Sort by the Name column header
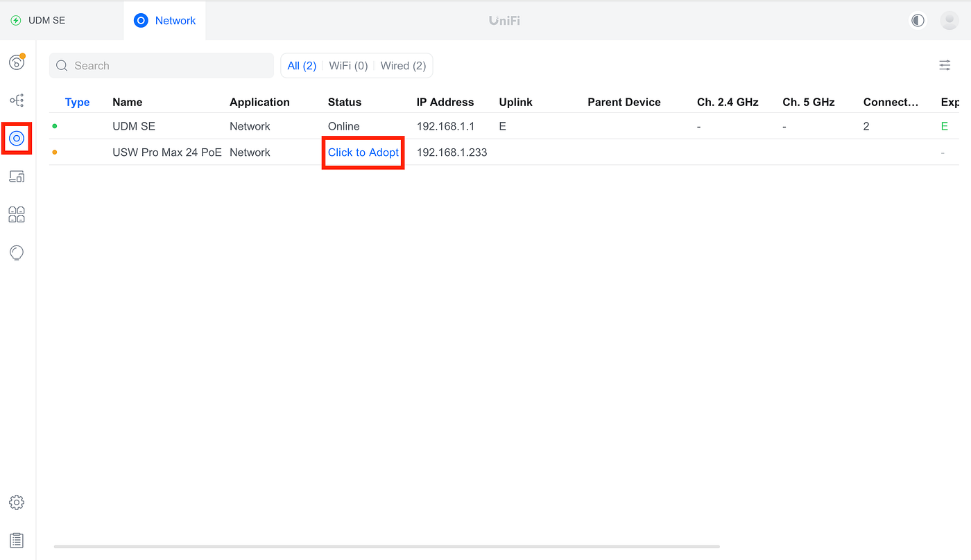971x560 pixels. click(x=128, y=102)
